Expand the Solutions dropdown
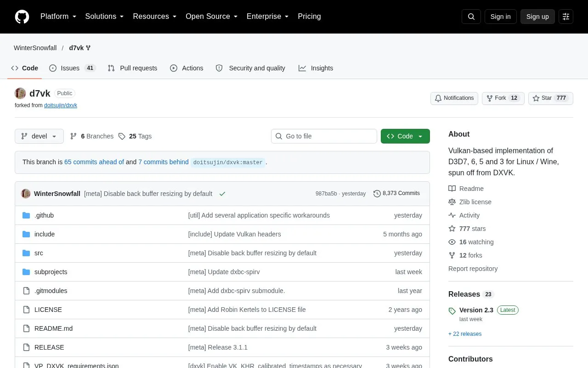The image size is (588, 368). (x=105, y=17)
